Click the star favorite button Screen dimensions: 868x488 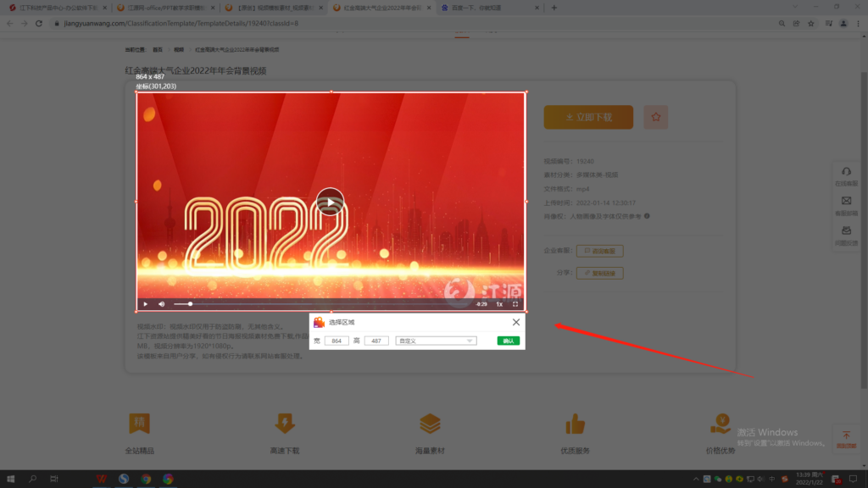click(x=655, y=117)
